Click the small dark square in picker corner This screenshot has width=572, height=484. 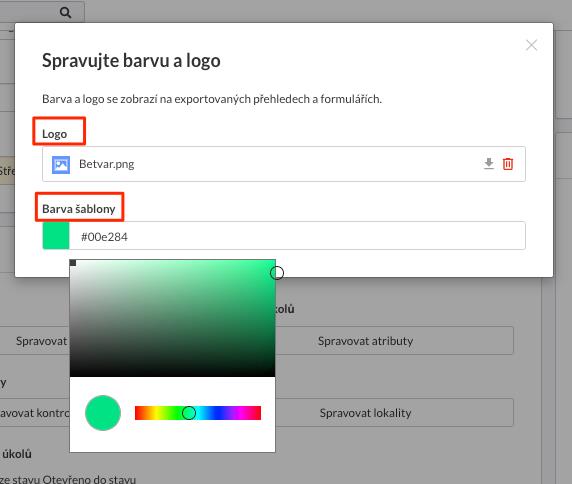click(x=73, y=263)
